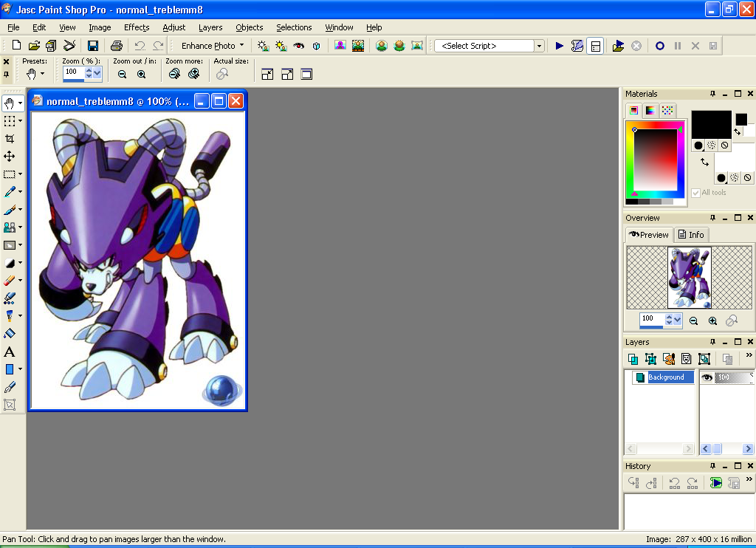The height and width of the screenshot is (548, 756).
Task: Select the Flood Fill tool
Action: [9, 334]
